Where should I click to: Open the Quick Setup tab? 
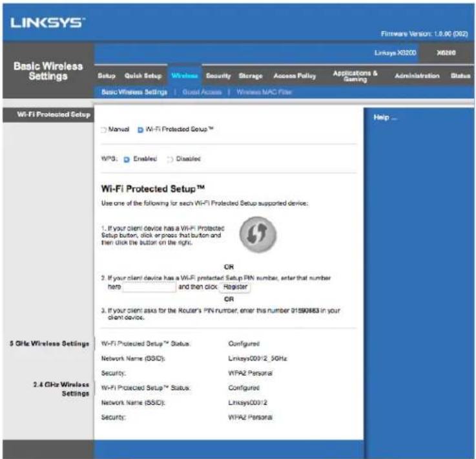click(143, 76)
